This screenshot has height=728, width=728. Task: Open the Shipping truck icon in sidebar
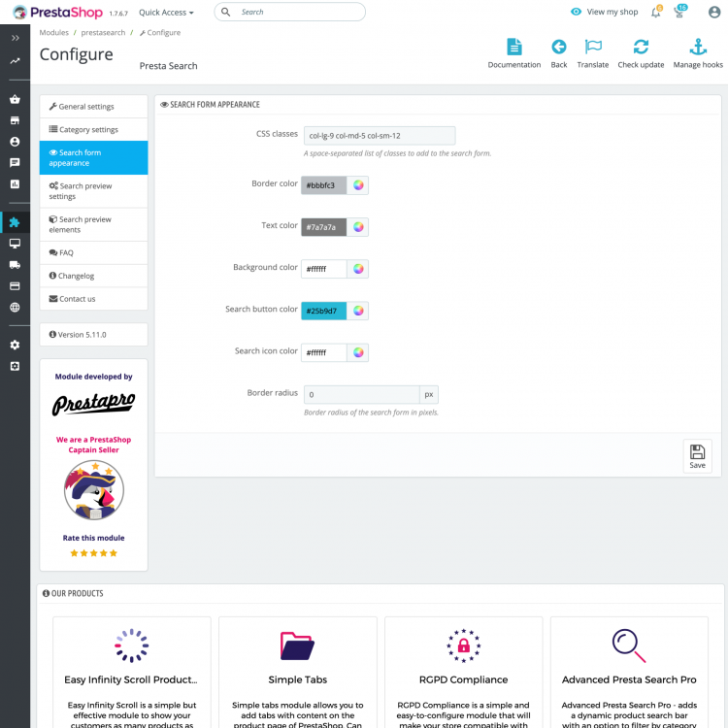tap(15, 265)
